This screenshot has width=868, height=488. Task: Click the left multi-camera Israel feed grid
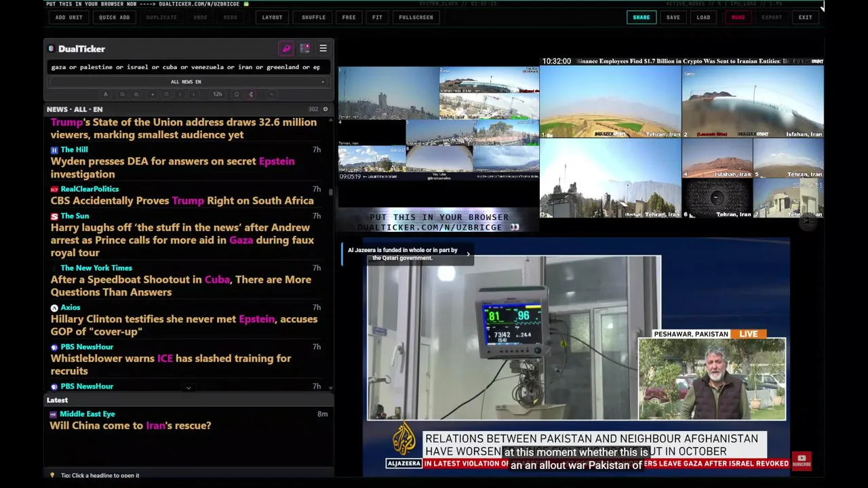coord(438,123)
